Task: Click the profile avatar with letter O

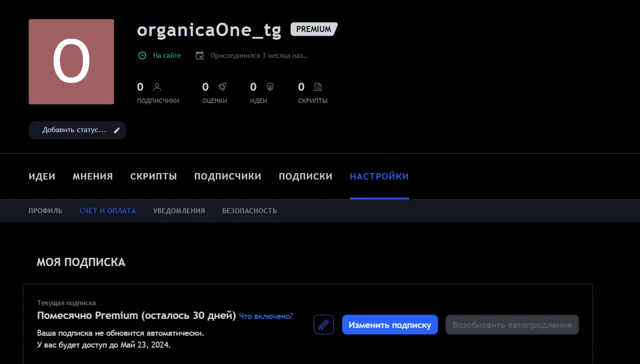Action: tap(71, 62)
